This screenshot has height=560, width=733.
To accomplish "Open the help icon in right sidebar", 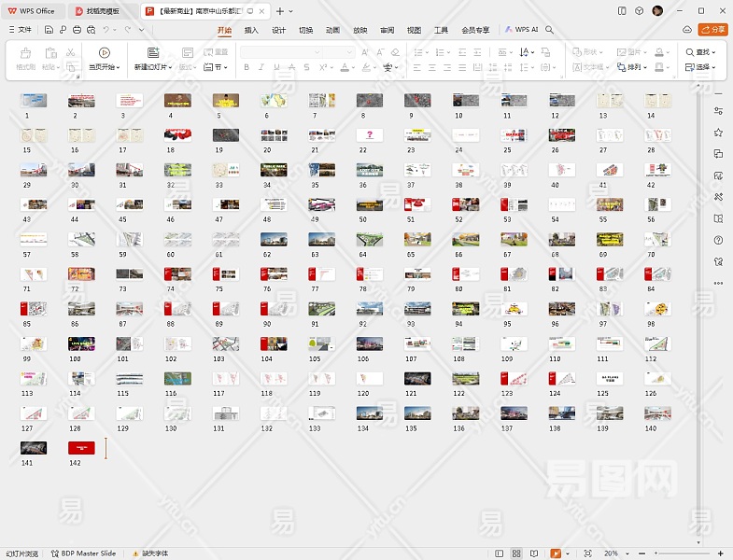I will pos(718,240).
